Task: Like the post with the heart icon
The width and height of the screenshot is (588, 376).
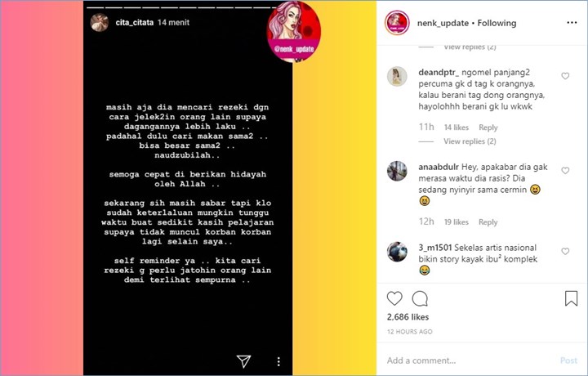Action: coord(394,298)
